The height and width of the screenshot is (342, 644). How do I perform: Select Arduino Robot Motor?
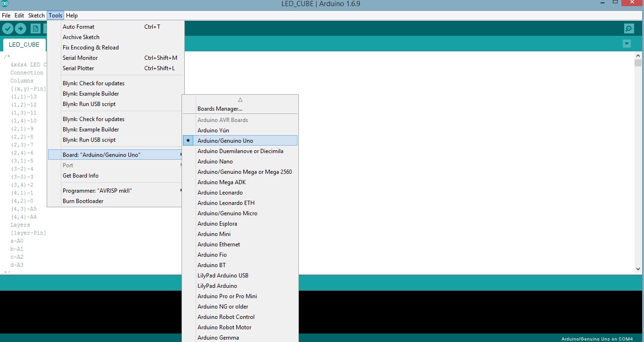point(240,327)
